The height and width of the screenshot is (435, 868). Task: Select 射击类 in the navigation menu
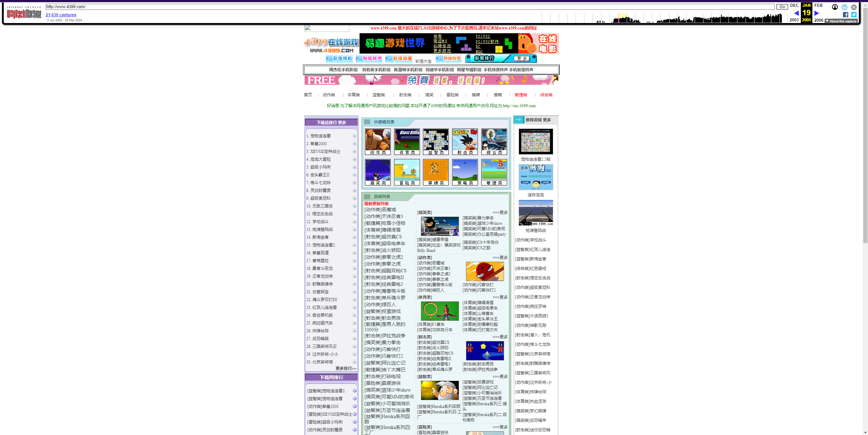tap(405, 95)
